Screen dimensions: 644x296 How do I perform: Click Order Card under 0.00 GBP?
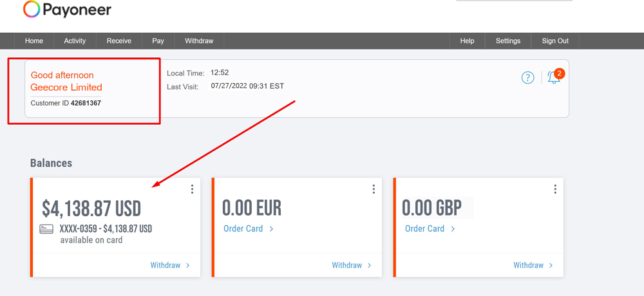pyautogui.click(x=430, y=228)
